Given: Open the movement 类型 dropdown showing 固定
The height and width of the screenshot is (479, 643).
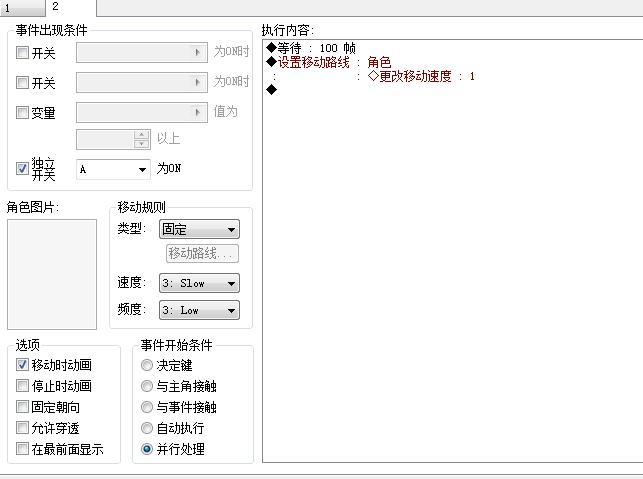Looking at the screenshot, I should pos(199,229).
